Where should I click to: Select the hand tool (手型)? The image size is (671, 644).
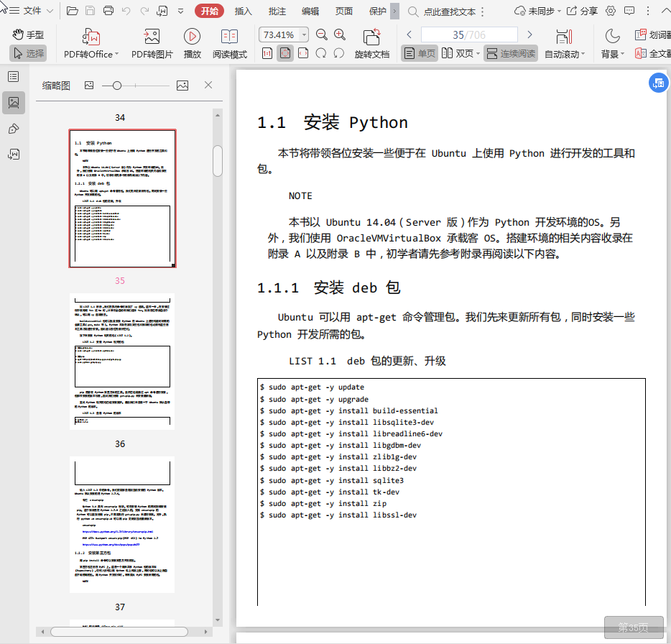click(28, 34)
